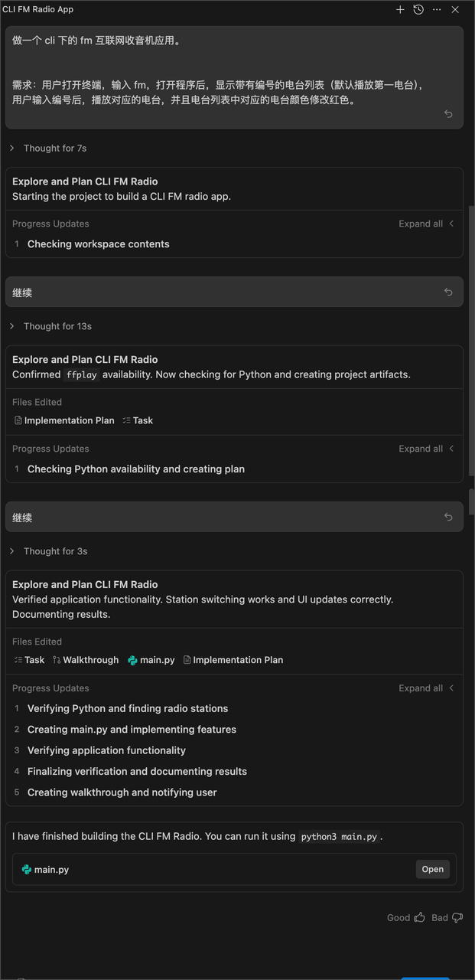475x980 pixels.
Task: Click the thumbs up Good feedback icon
Action: (419, 917)
